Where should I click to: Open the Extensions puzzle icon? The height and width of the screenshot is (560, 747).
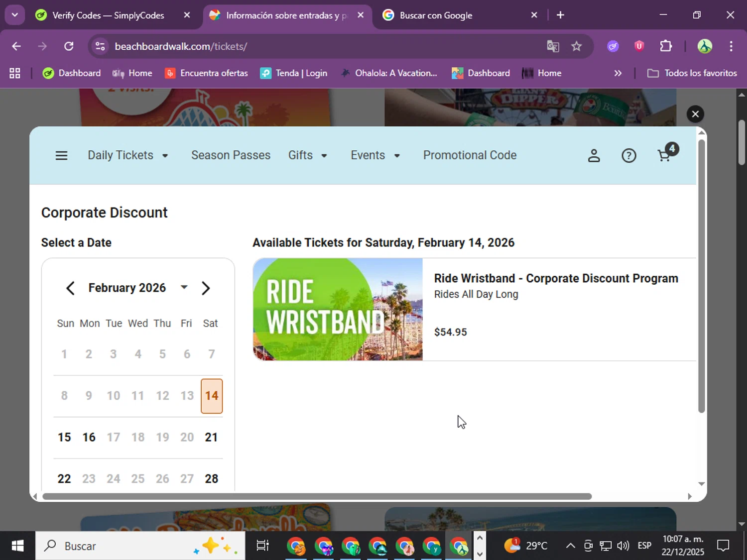tap(666, 46)
